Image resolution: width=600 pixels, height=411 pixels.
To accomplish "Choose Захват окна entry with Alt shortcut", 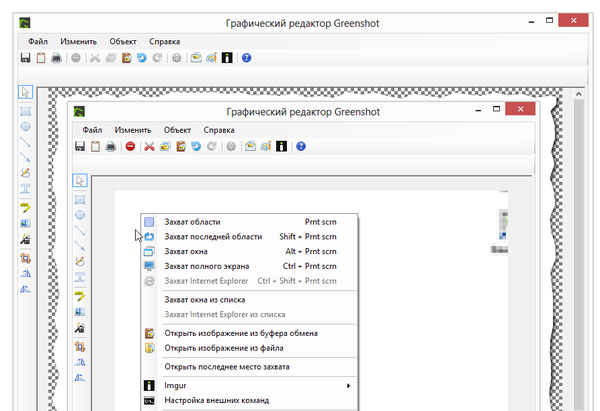I will (x=249, y=251).
